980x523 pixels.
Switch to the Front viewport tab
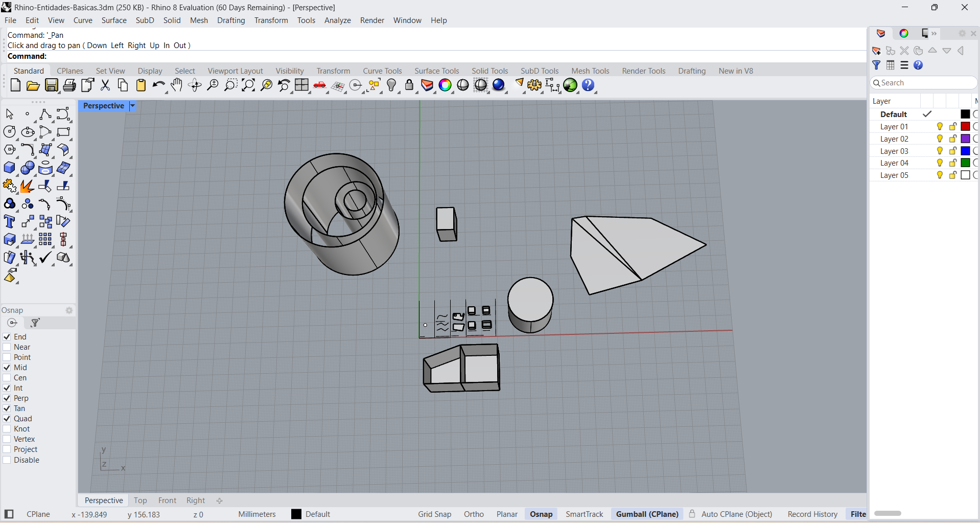[x=167, y=500]
